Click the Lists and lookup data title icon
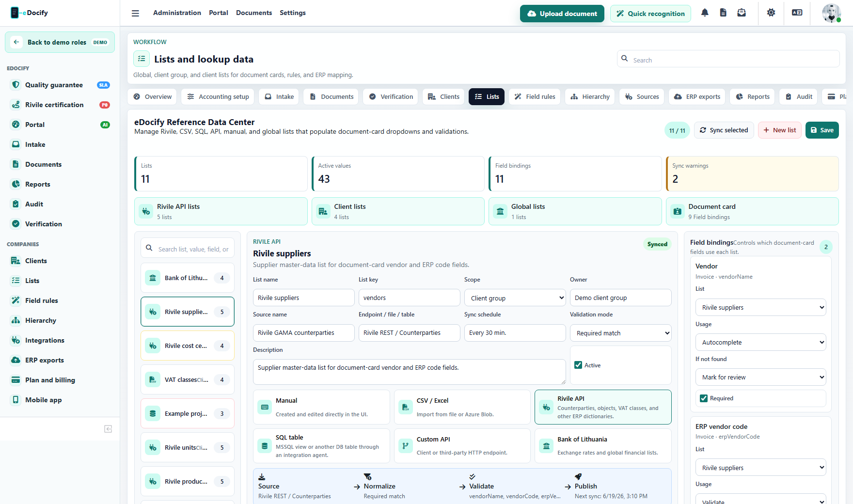The width and height of the screenshot is (853, 504). pos(142,59)
